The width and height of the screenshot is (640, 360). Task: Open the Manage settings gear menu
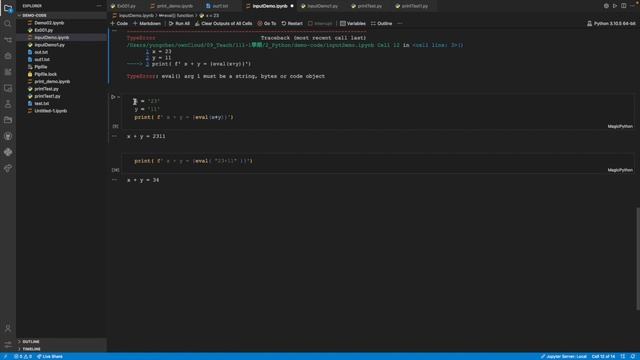point(8,344)
